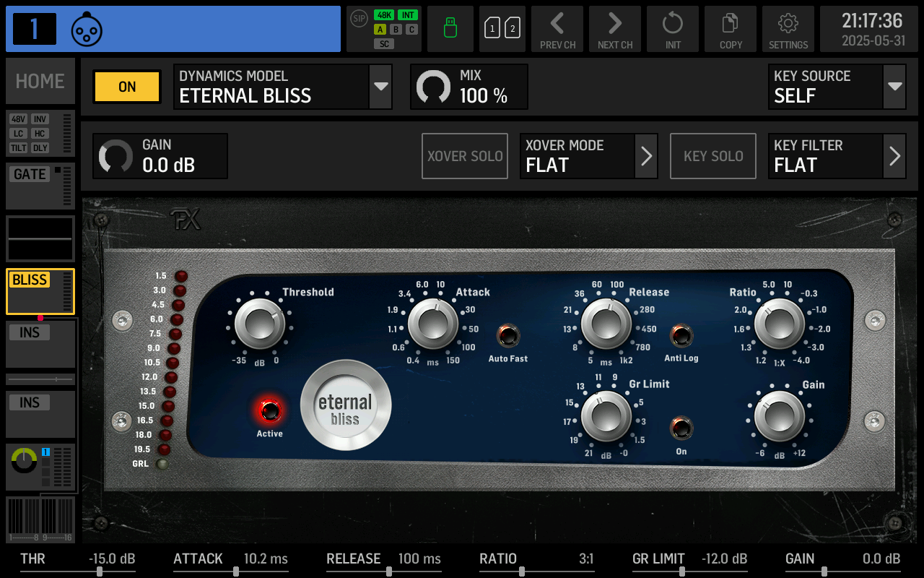Click the XLR input connector icon
Viewport: 924px width, 578px height.
[x=87, y=30]
